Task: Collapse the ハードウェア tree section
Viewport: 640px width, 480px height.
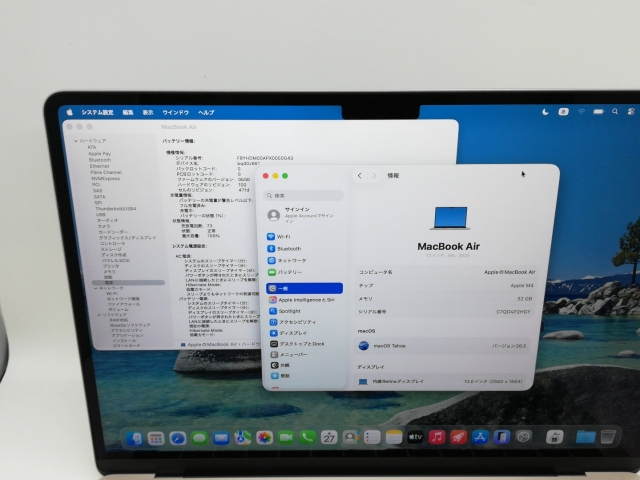Action: tap(76, 141)
